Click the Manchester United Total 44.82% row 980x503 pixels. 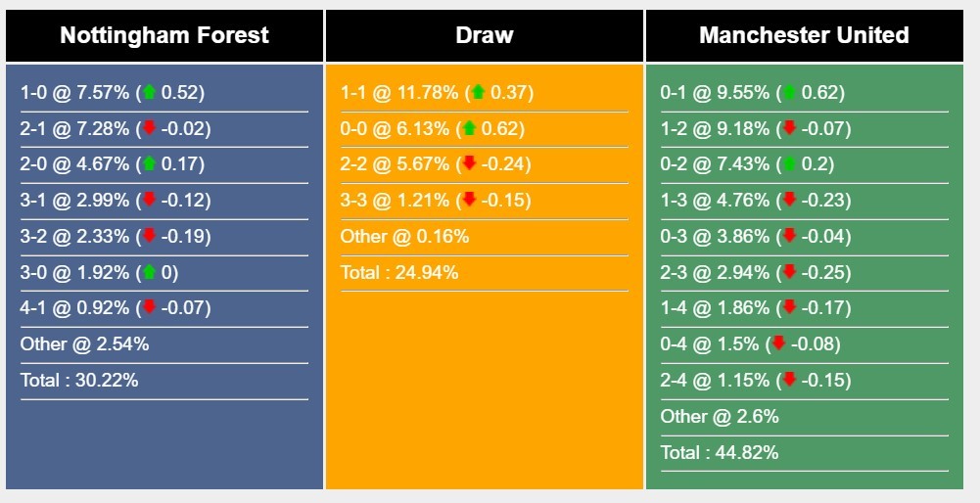point(805,453)
